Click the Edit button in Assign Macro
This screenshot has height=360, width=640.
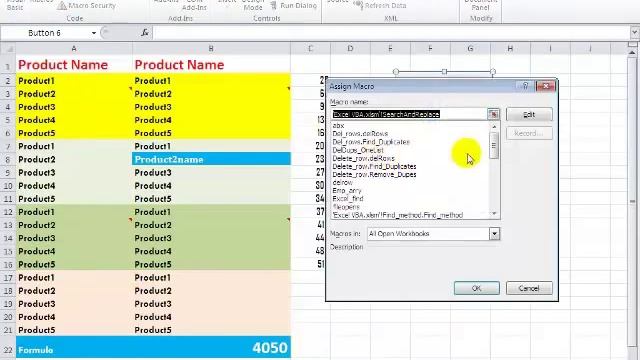click(529, 115)
